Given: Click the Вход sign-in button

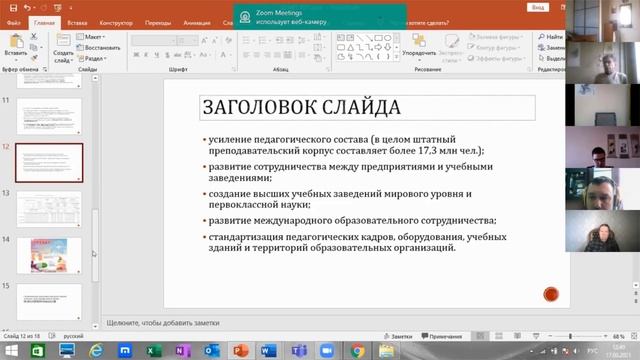Looking at the screenshot, I should point(538,7).
